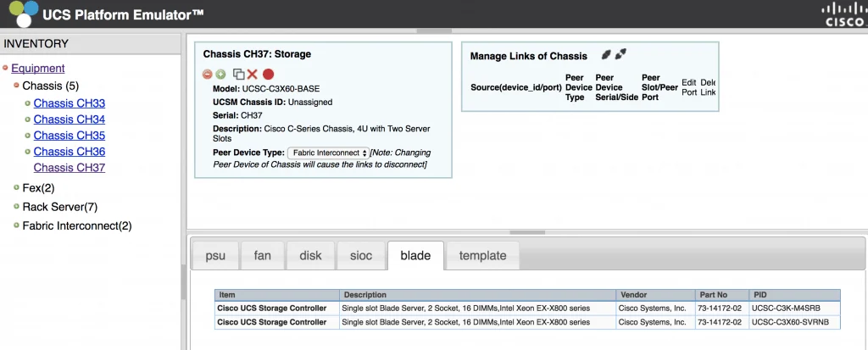Viewport: 868px width, 350px height.
Task: Collapse the Equipment tree node bullet
Action: click(5, 68)
